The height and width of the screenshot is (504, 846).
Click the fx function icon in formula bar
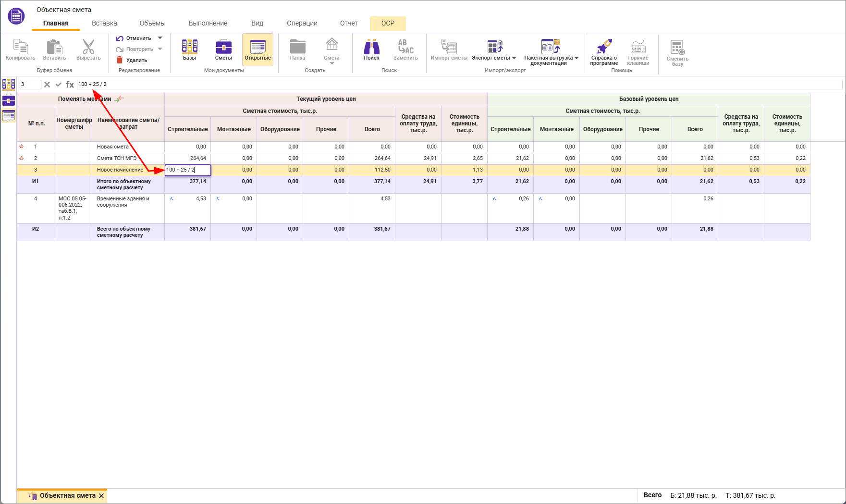coord(70,85)
